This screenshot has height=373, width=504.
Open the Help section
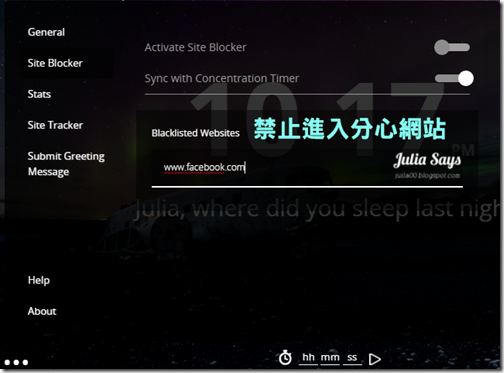click(39, 280)
